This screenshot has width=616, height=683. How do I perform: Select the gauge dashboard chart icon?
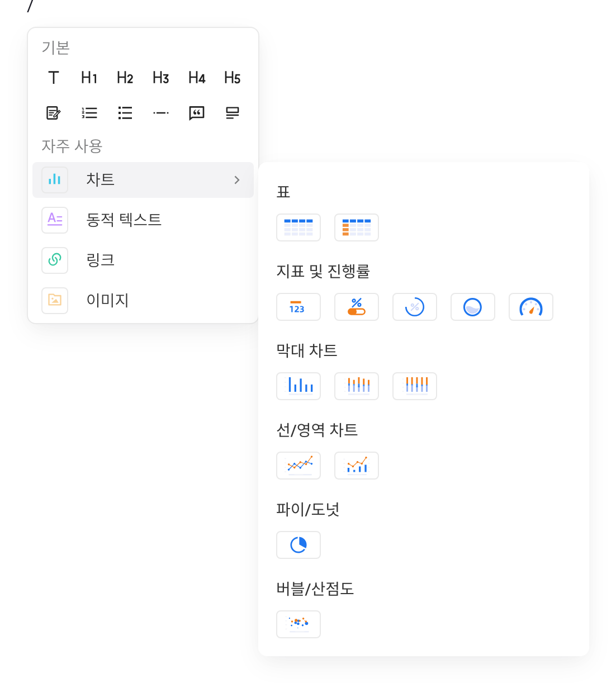pyautogui.click(x=531, y=307)
